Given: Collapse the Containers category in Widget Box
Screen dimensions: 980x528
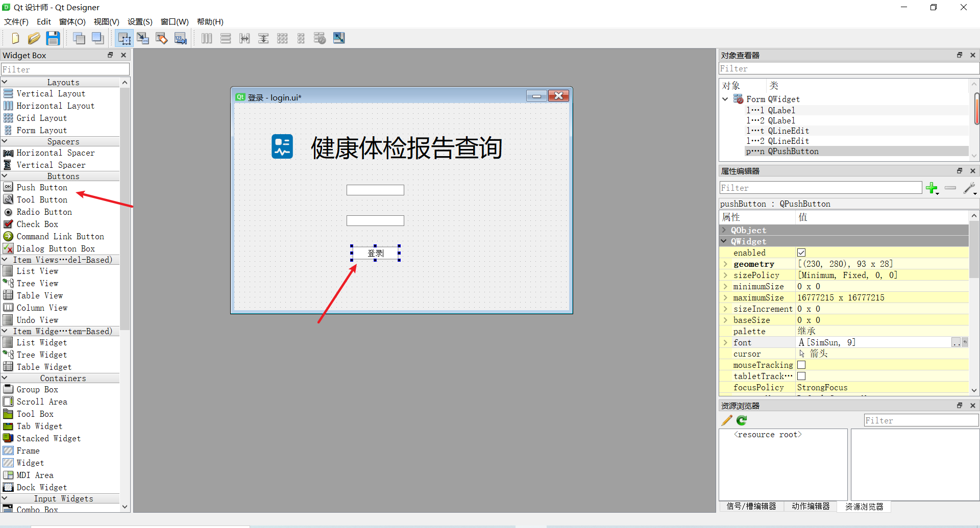Looking at the screenshot, I should (5, 378).
